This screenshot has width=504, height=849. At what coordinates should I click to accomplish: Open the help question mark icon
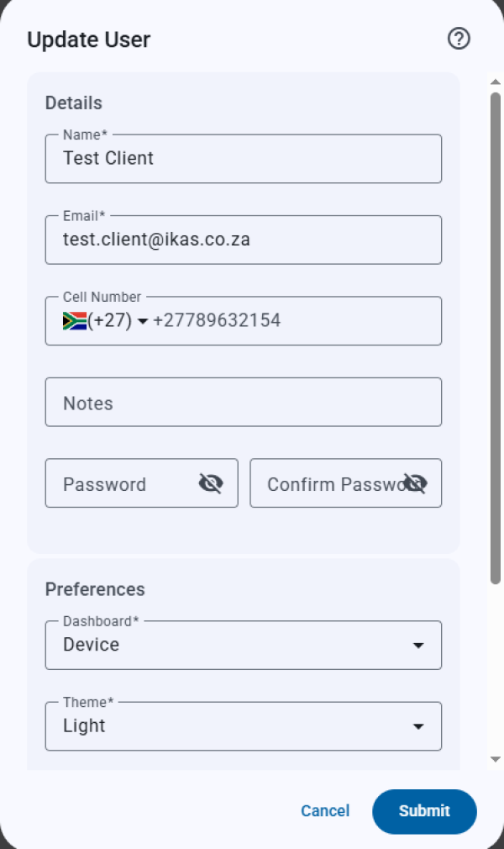point(459,39)
